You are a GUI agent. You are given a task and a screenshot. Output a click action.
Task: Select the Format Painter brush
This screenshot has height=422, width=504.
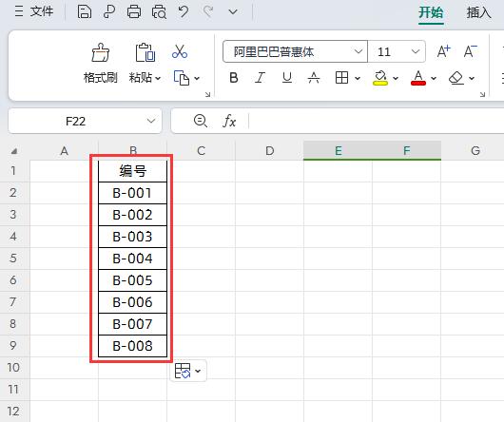click(x=100, y=52)
